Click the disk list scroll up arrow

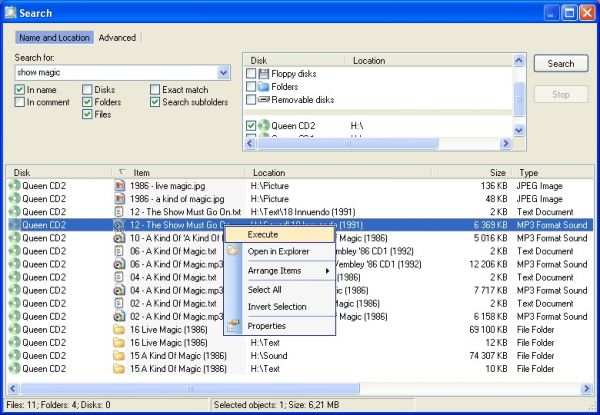519,60
